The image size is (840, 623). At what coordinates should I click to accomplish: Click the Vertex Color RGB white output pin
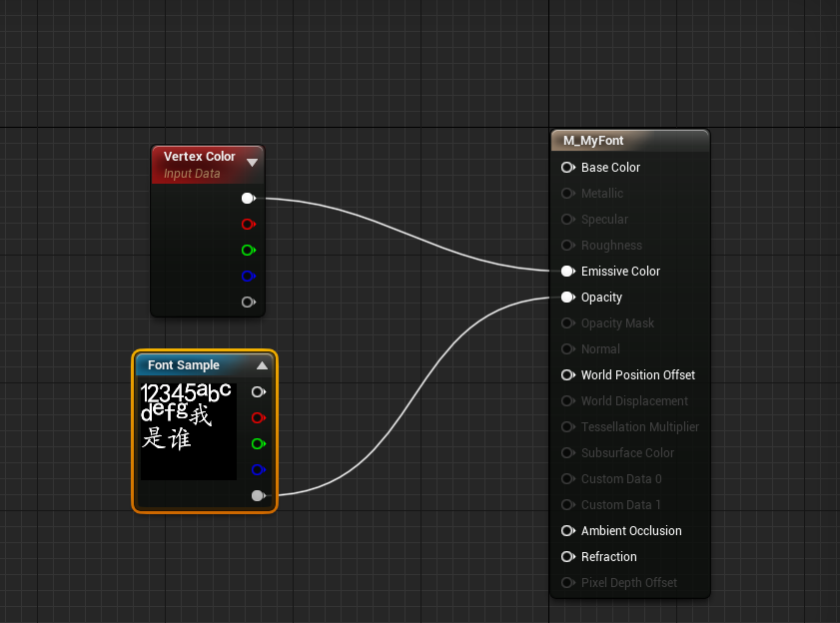(249, 199)
